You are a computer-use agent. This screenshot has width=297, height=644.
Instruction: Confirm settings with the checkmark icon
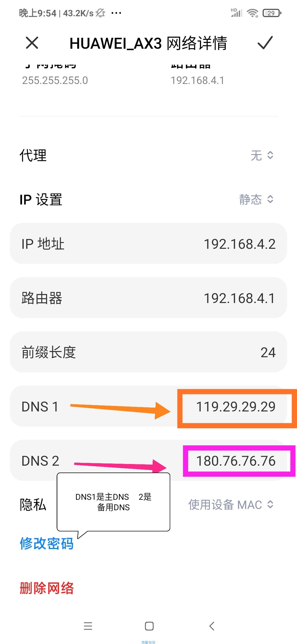coord(265,43)
